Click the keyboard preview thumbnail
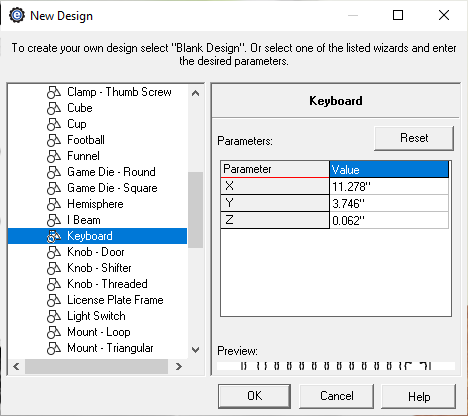 tap(336, 366)
